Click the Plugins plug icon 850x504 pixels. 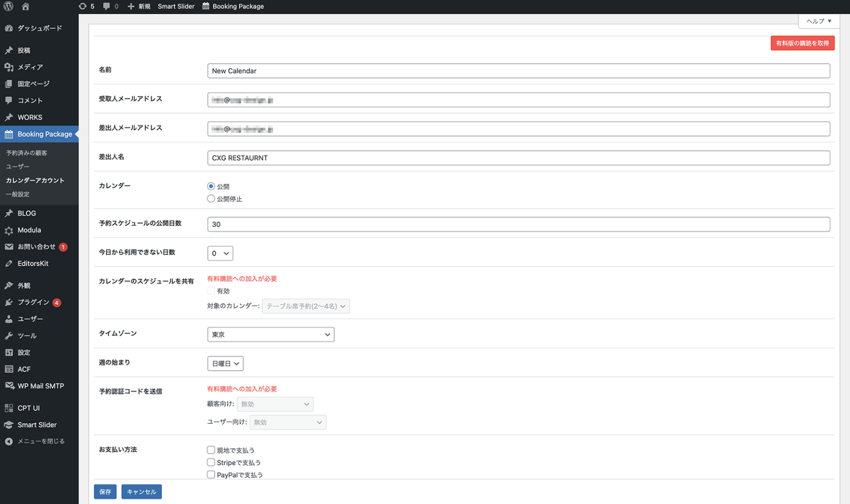click(9, 303)
